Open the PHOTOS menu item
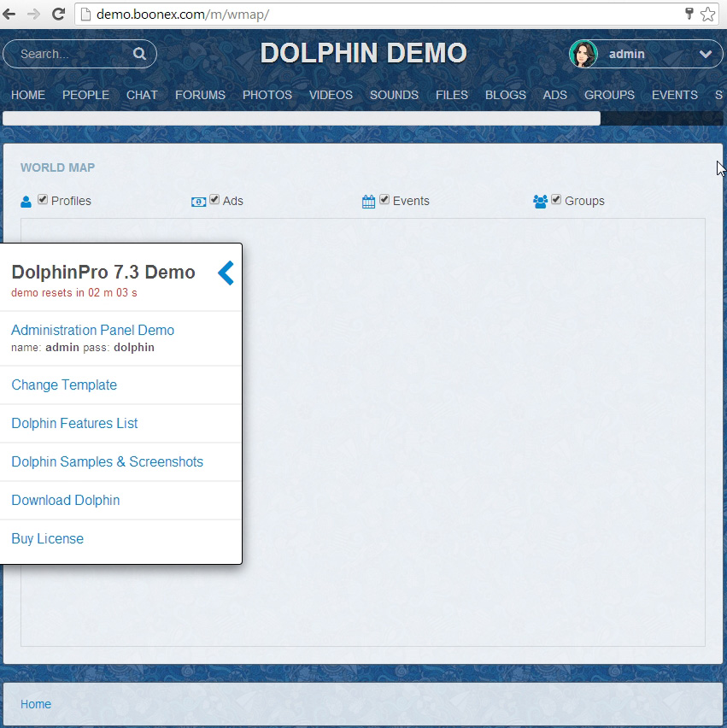 tap(267, 95)
